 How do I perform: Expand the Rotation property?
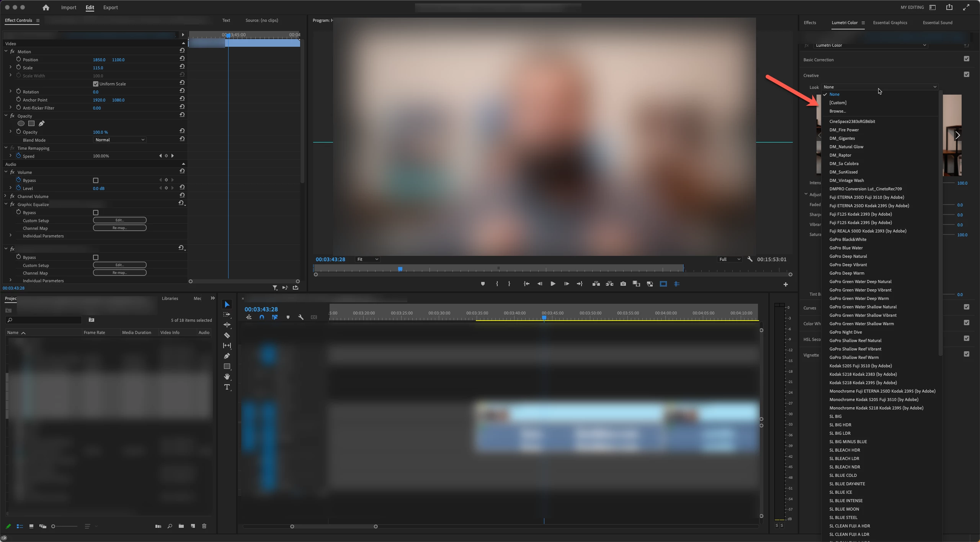click(x=10, y=92)
